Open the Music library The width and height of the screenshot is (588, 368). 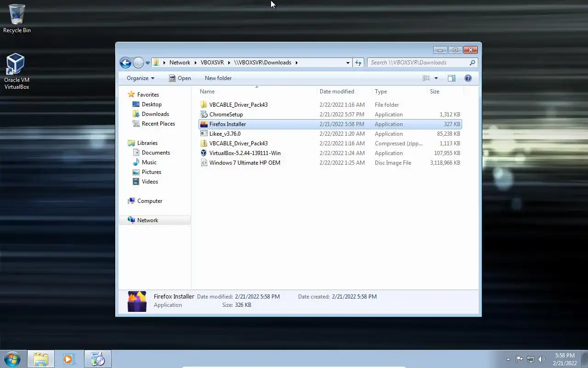pyautogui.click(x=149, y=162)
